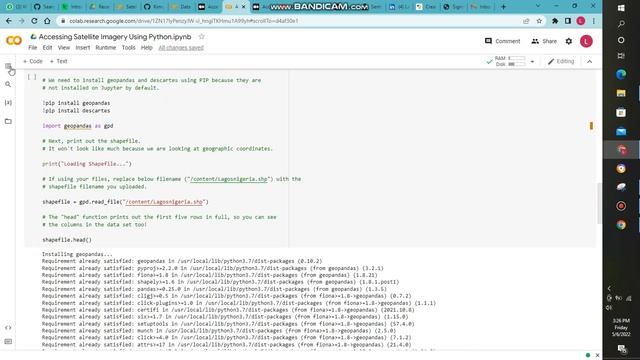Open the Bandicam recorder taskbar icon
This screenshot has height=360, width=640.
(621, 206)
